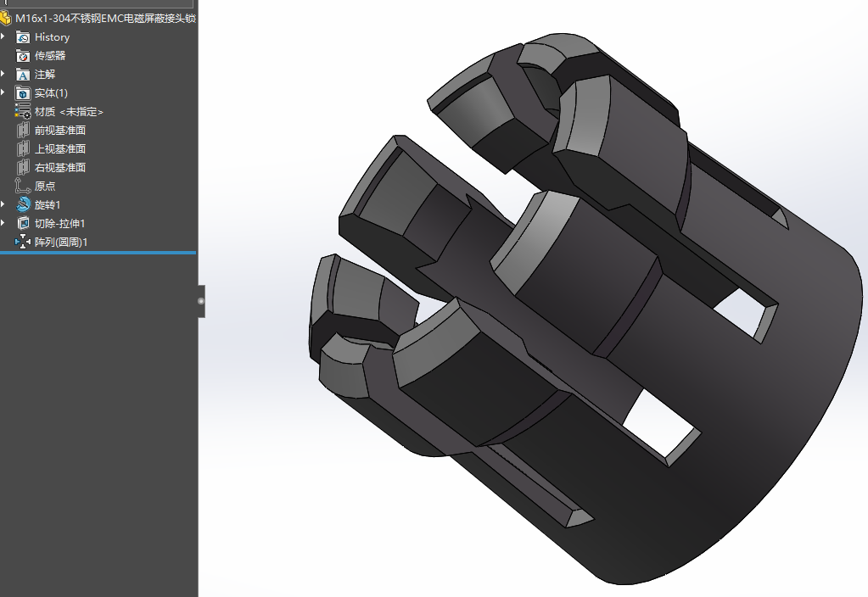868x597 pixels.
Task: Select the 原点 label
Action: [45, 187]
